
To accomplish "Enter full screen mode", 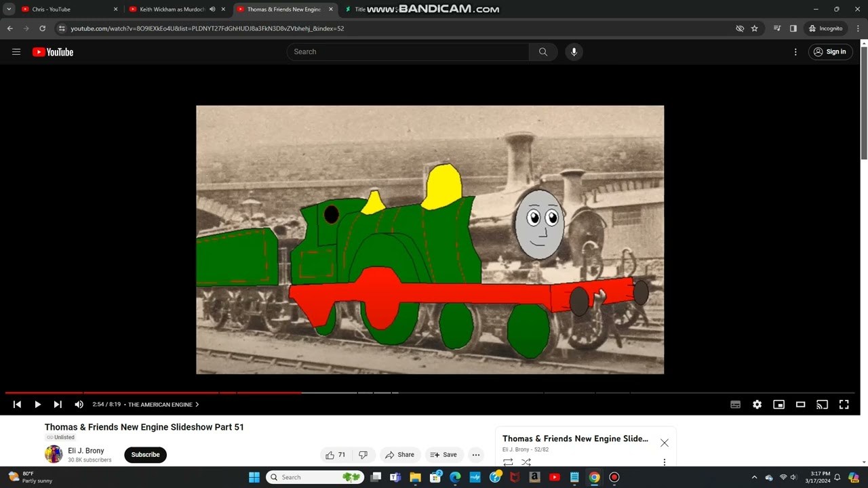I will 844,405.
